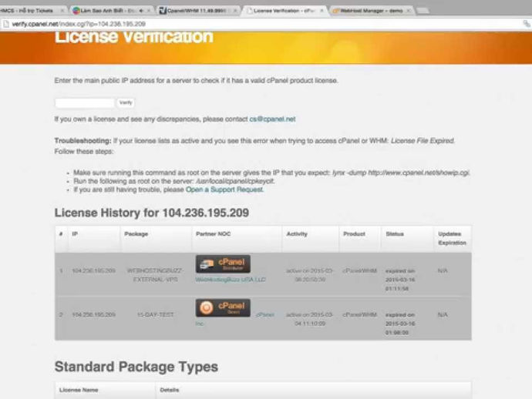Close the License Verification tab

[x=322, y=11]
